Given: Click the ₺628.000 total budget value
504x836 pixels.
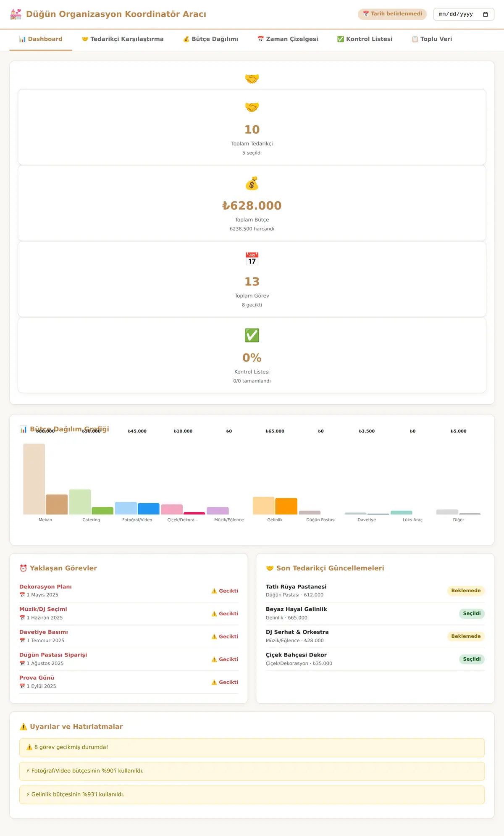Looking at the screenshot, I should [252, 206].
